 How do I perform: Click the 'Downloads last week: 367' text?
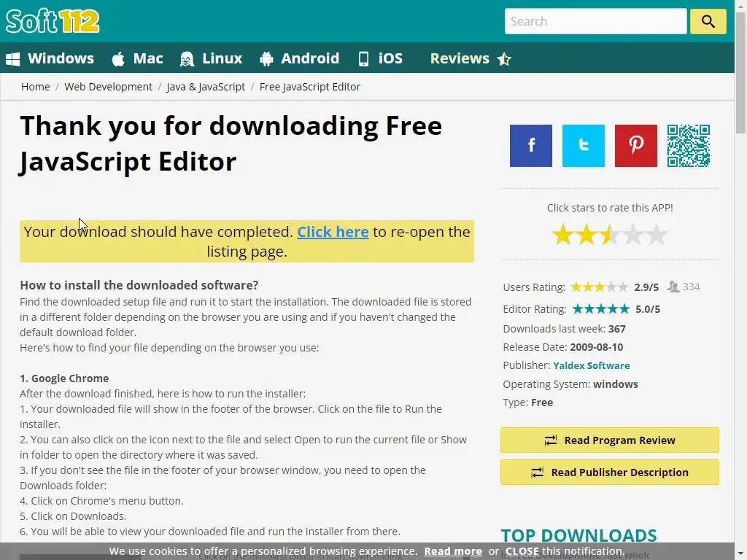[x=564, y=329]
